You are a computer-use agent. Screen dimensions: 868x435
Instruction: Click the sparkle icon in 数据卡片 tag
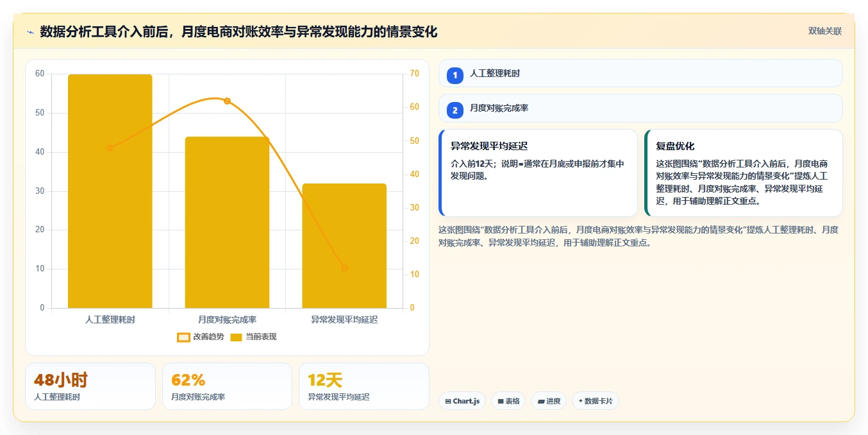click(580, 401)
